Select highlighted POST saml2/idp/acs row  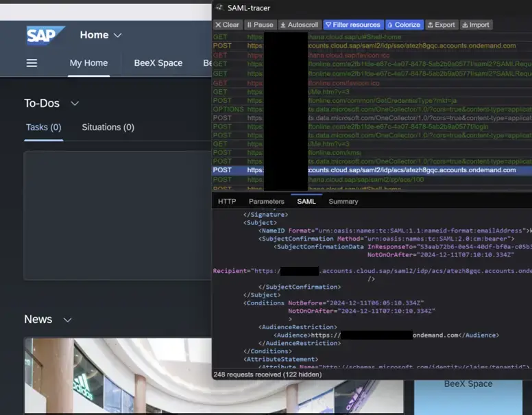click(x=372, y=170)
